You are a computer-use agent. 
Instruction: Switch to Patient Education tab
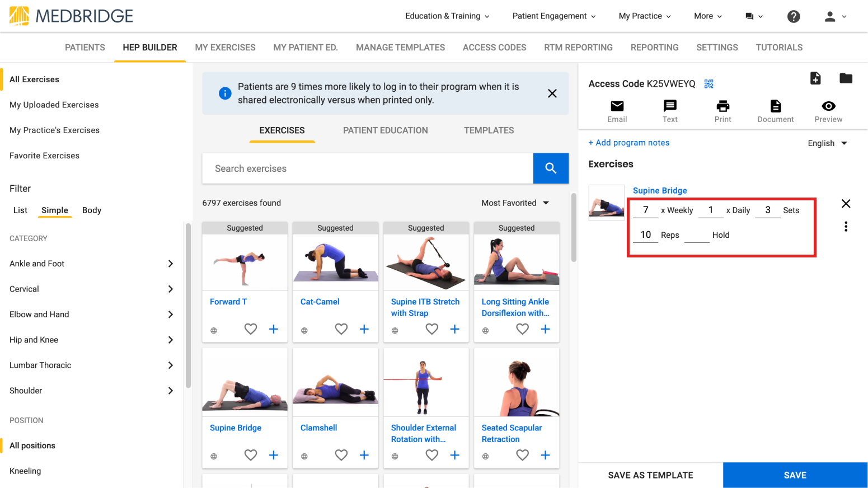[x=386, y=130]
